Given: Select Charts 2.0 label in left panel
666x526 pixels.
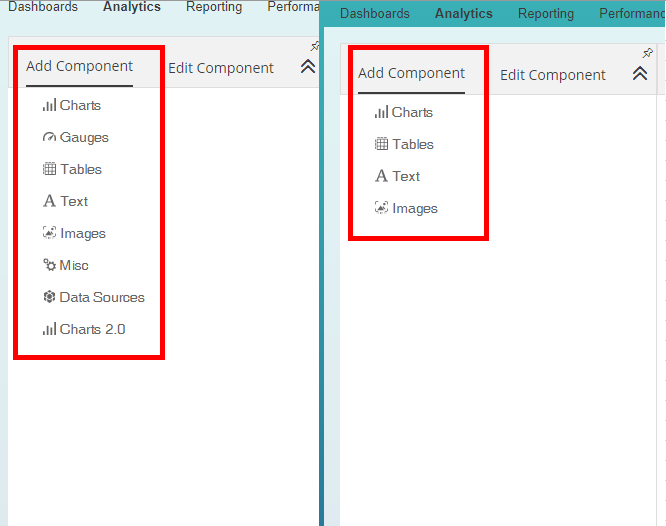Looking at the screenshot, I should click(x=92, y=329).
